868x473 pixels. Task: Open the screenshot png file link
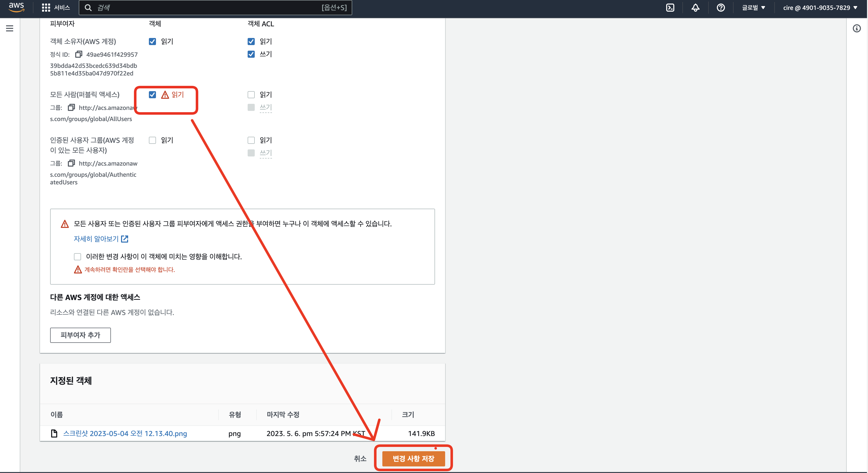(125, 433)
